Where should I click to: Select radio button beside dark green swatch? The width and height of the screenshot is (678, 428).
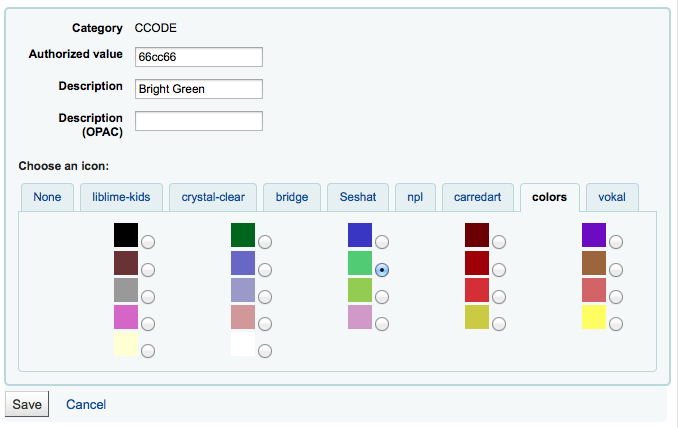pos(265,242)
